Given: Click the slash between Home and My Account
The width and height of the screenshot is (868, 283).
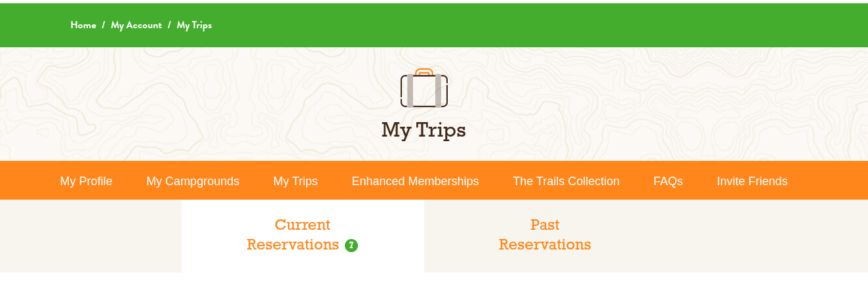Looking at the screenshot, I should click(104, 25).
